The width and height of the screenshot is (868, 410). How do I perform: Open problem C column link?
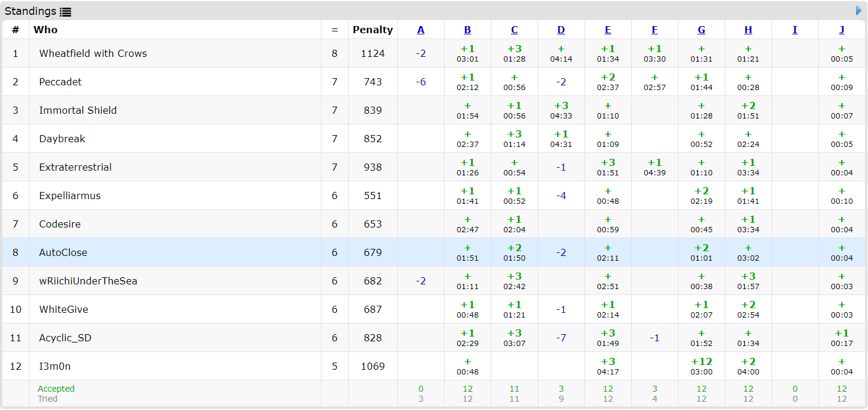pyautogui.click(x=515, y=30)
